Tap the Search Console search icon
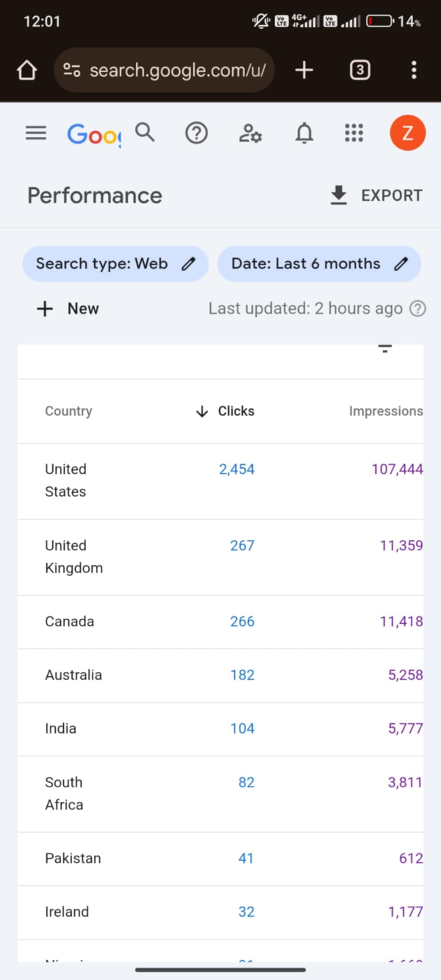This screenshot has width=441, height=980. (145, 132)
